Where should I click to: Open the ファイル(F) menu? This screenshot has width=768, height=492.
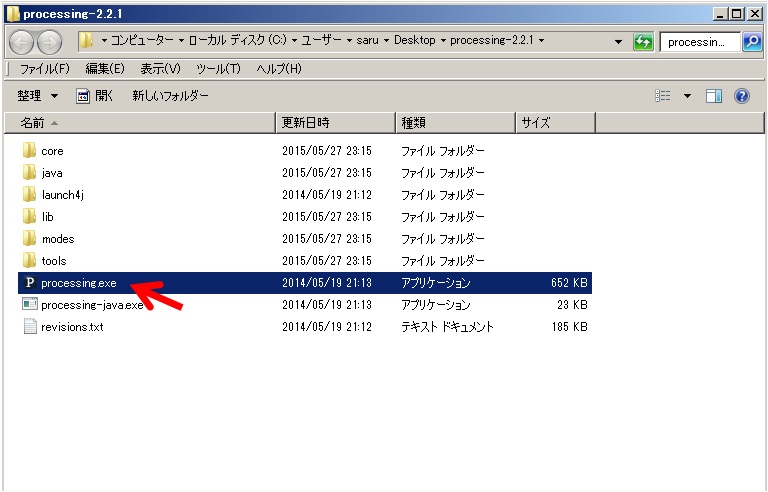[x=45, y=69]
